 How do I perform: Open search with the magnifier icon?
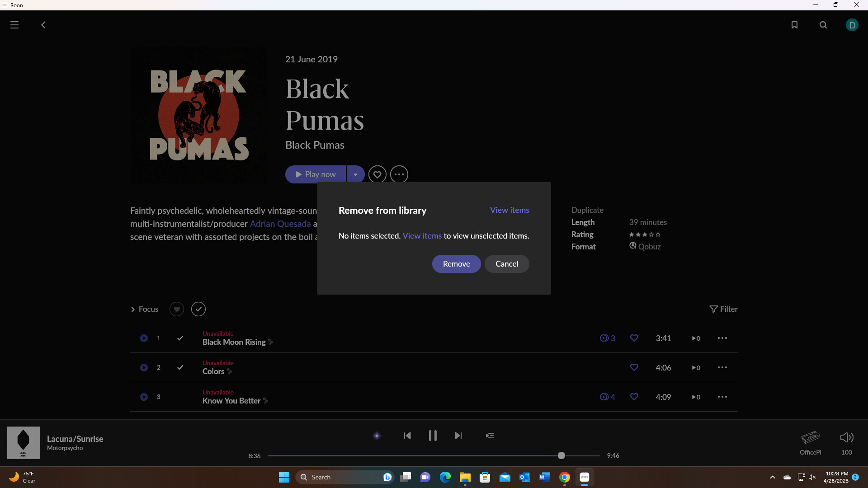click(823, 25)
